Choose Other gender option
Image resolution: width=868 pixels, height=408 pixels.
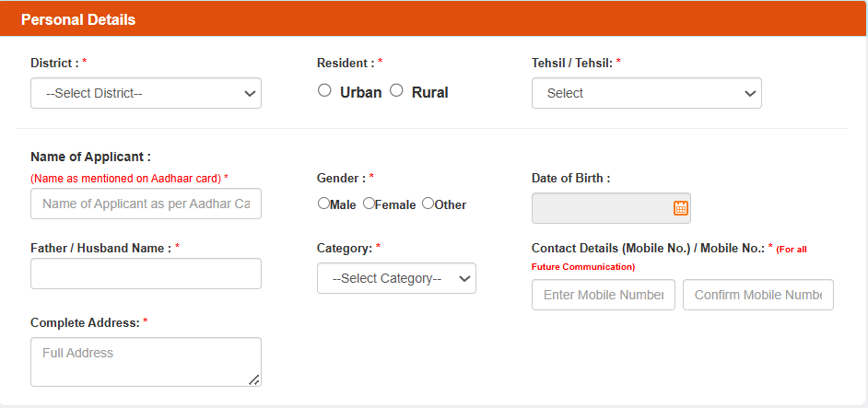pyautogui.click(x=428, y=204)
